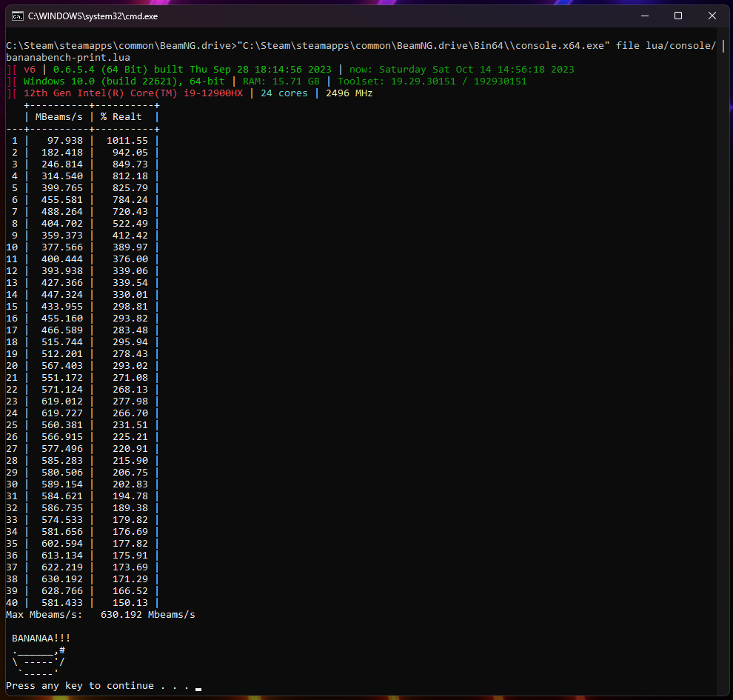Viewport: 733px width, 700px height.
Task: Click the value 571.124 in row 22
Action: pyautogui.click(x=62, y=390)
